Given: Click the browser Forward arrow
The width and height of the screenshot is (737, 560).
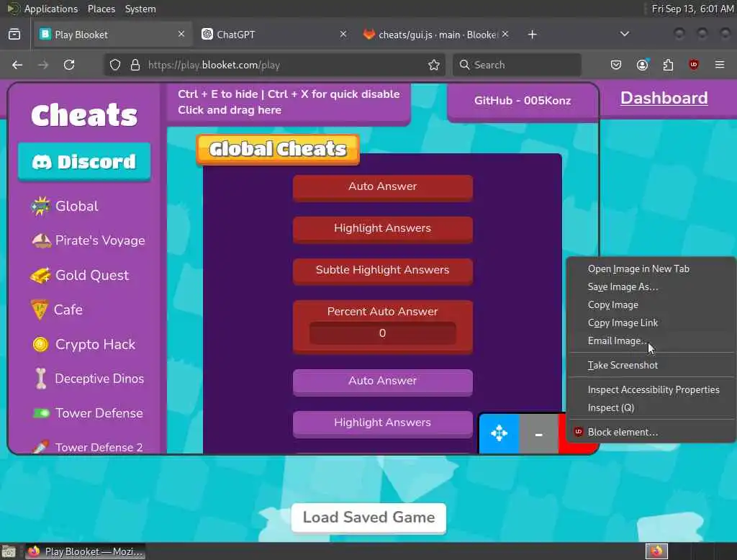Looking at the screenshot, I should (x=43, y=65).
